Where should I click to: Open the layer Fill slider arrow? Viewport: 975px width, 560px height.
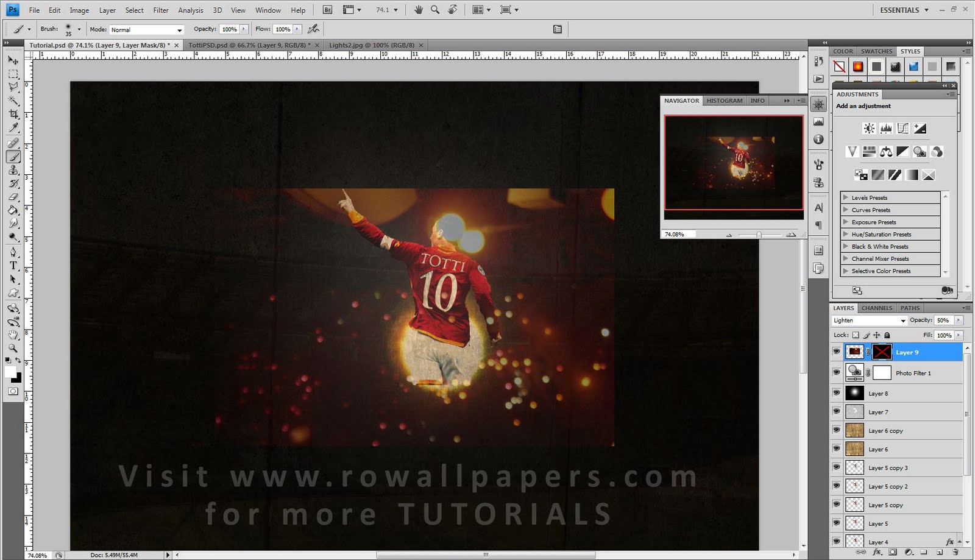click(959, 335)
